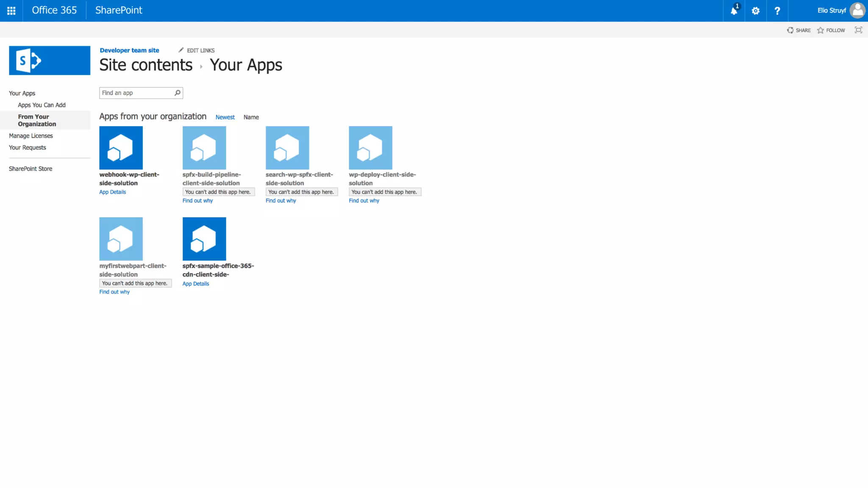Viewport: 868px width, 488px height.
Task: Click the Find an app search field
Action: pos(136,93)
